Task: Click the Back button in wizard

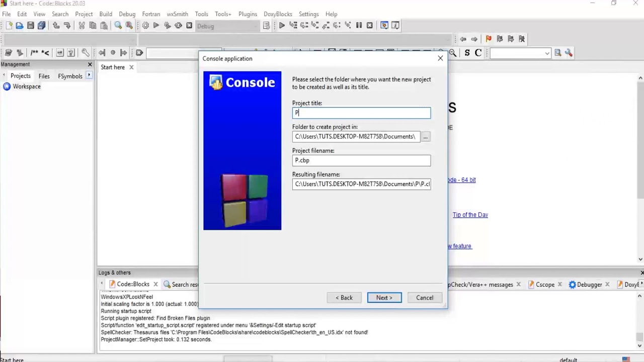Action: (x=344, y=298)
